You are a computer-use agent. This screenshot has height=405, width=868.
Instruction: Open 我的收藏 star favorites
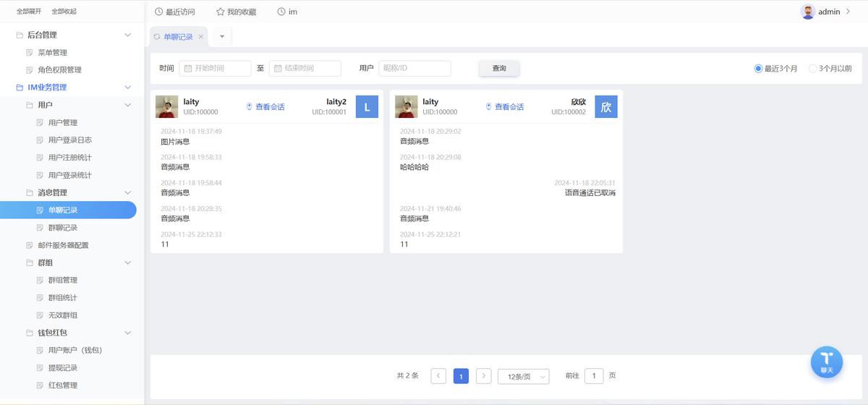click(x=236, y=12)
